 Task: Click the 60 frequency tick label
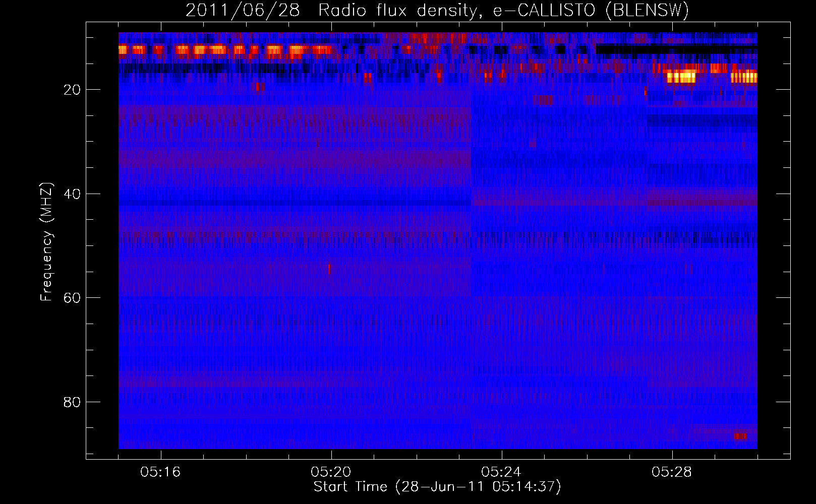tap(73, 298)
